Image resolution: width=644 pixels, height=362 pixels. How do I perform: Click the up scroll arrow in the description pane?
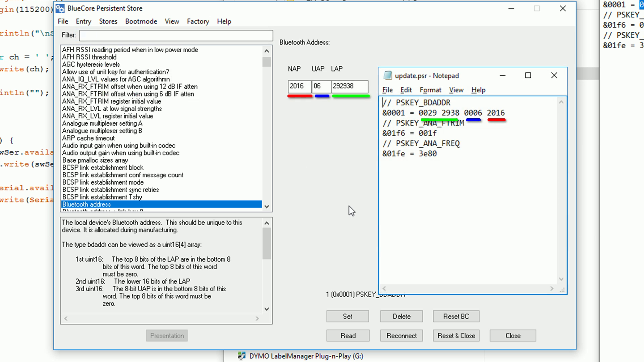(x=266, y=222)
